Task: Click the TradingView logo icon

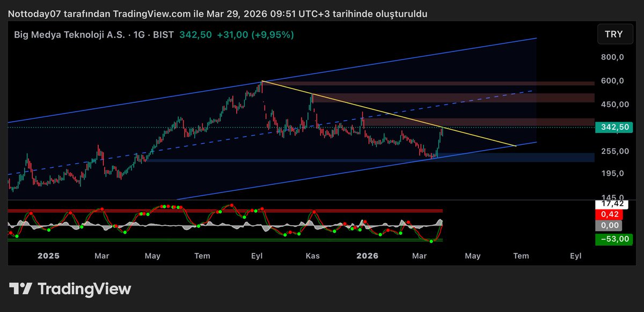Action: 20,289
